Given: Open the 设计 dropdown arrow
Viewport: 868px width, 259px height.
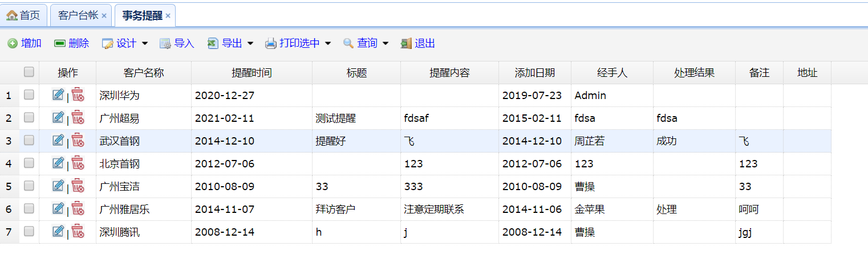Looking at the screenshot, I should tap(145, 44).
